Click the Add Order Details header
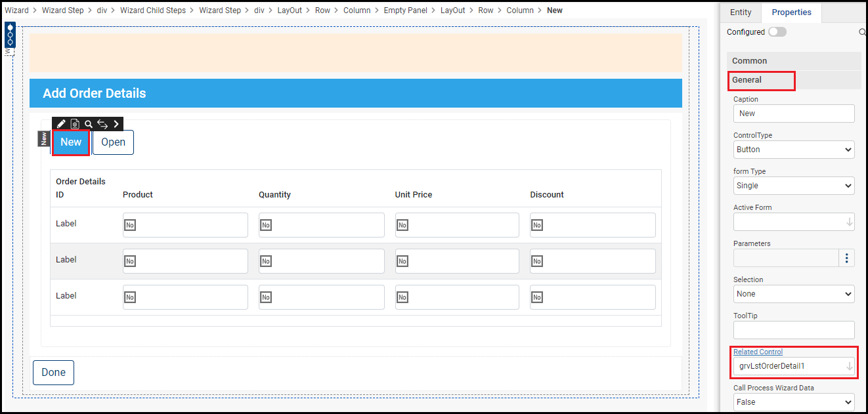 pos(356,93)
